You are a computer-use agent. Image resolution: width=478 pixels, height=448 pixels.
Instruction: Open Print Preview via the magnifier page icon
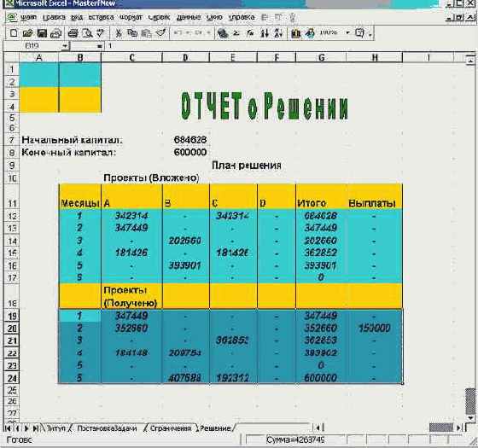click(87, 33)
